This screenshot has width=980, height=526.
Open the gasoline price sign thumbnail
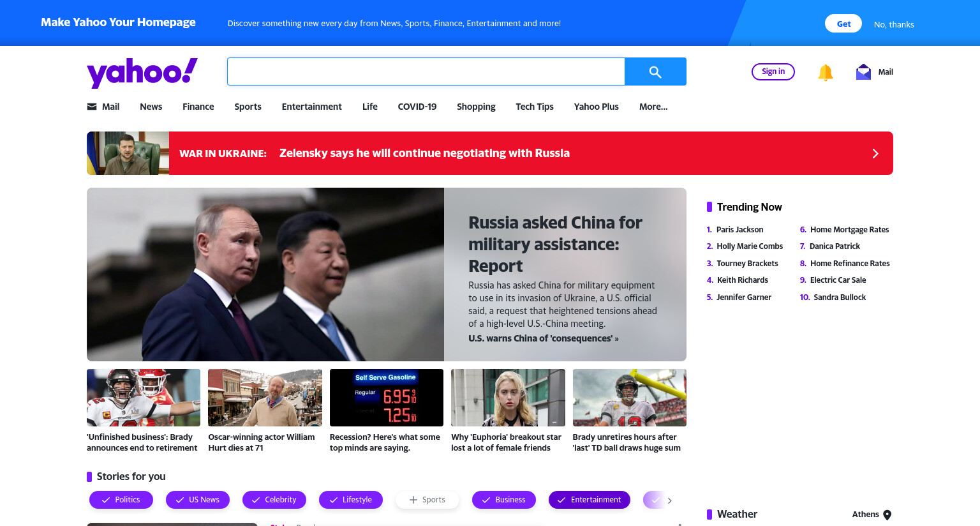point(387,398)
